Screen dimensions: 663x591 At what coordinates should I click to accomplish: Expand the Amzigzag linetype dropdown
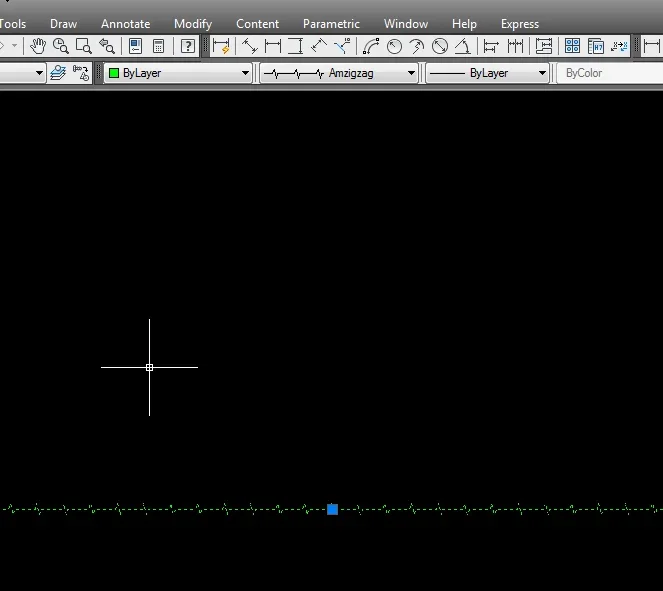[x=411, y=73]
